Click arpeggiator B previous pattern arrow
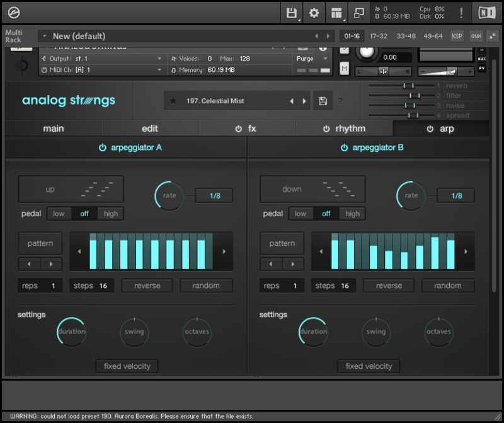This screenshot has height=423, width=504. click(x=271, y=264)
